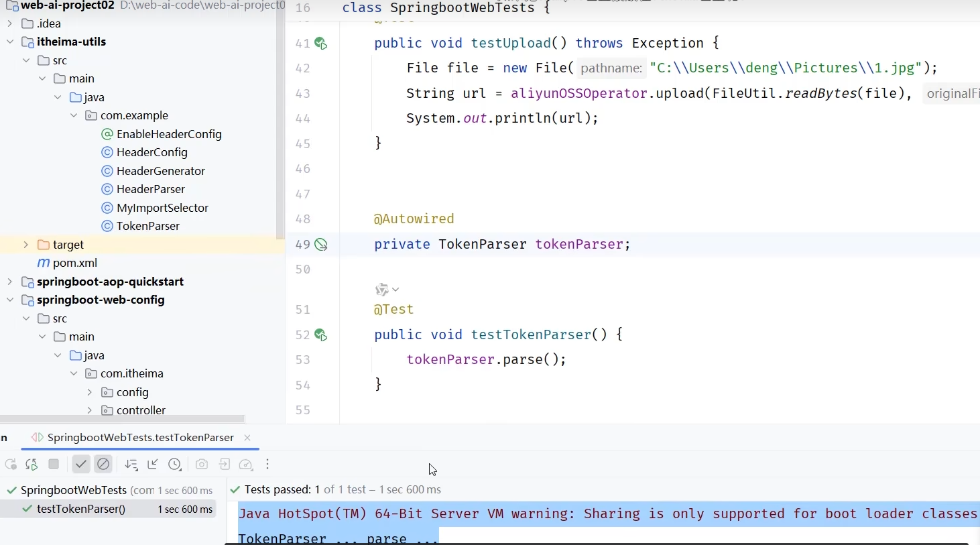Select the SpringbootWebTests.testTokenParser run tab
This screenshot has width=980, height=545.
point(140,438)
